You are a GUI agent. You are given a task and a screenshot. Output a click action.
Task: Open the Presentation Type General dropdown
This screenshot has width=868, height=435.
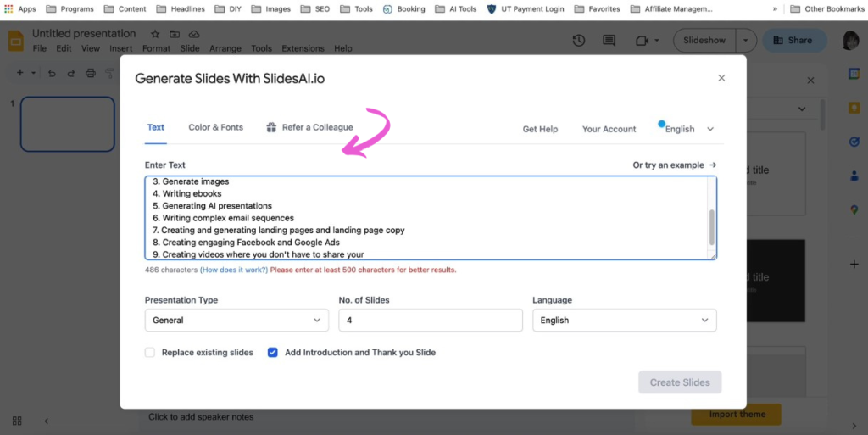click(237, 321)
